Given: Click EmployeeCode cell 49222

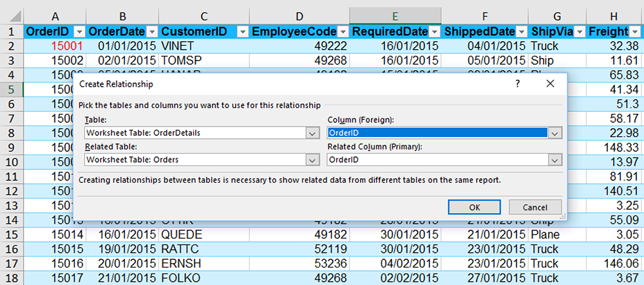Looking at the screenshot, I should pyautogui.click(x=299, y=46).
